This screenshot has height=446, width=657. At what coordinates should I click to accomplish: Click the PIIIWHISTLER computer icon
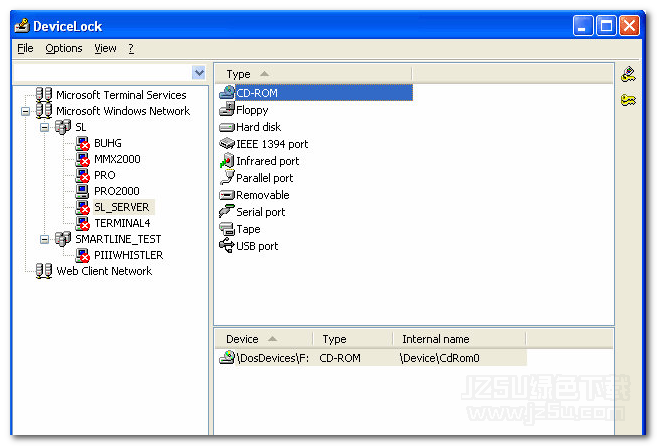83,255
